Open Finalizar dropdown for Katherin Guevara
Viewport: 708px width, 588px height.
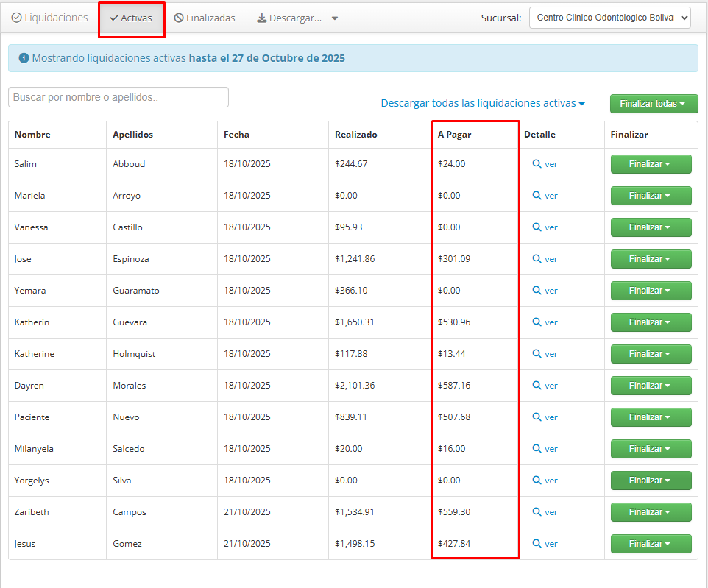pos(651,322)
